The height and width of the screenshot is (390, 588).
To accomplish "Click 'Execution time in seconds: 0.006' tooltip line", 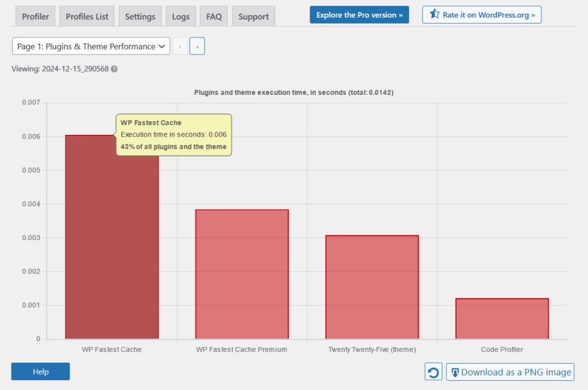I will [173, 134].
